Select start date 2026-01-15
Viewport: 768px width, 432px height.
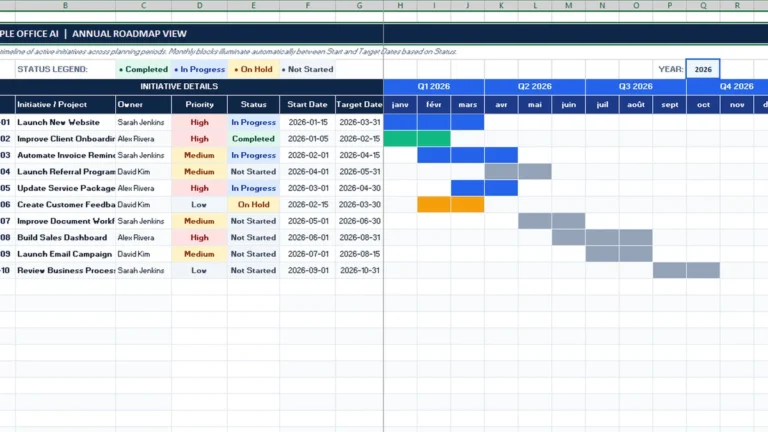tap(308, 122)
